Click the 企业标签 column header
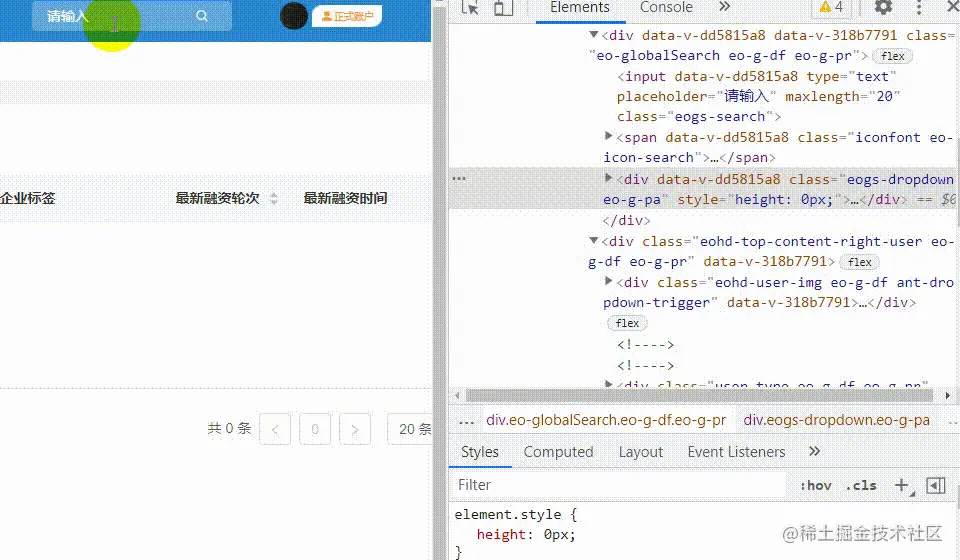The image size is (960, 560). (x=28, y=198)
